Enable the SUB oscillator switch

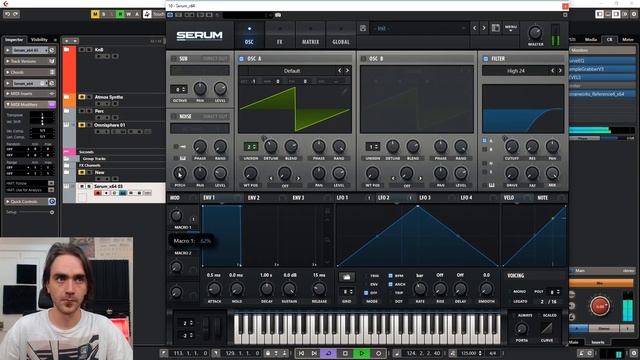tap(174, 59)
